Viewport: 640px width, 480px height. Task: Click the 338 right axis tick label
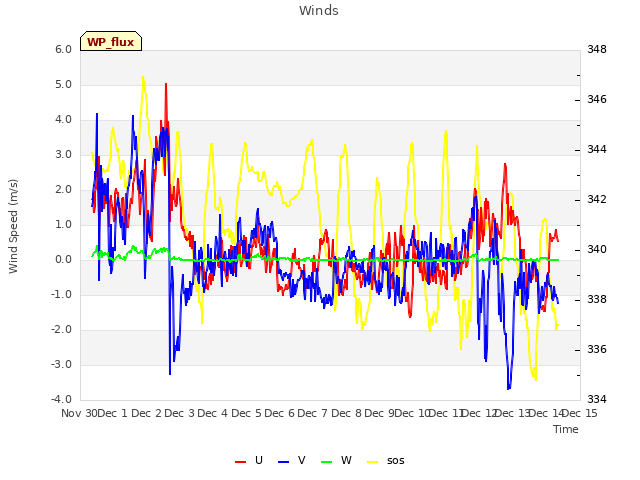pyautogui.click(x=597, y=299)
